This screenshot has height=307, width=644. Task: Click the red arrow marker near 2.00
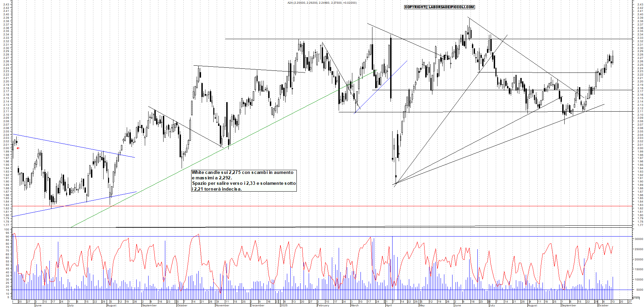pyautogui.click(x=18, y=148)
